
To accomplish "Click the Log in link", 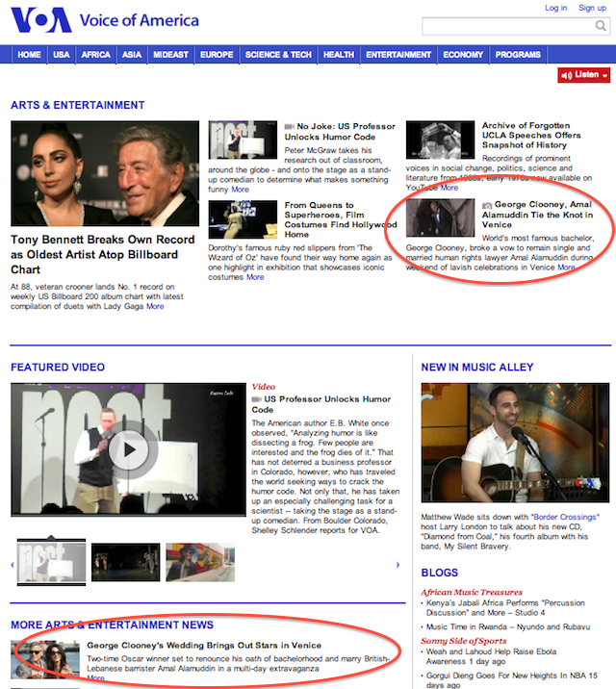I will (x=555, y=8).
